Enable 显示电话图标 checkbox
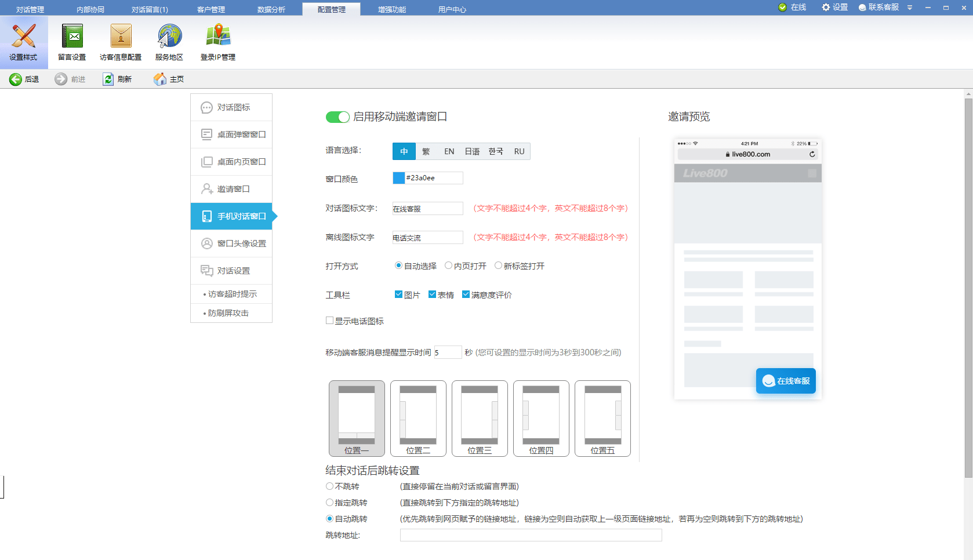 [329, 320]
